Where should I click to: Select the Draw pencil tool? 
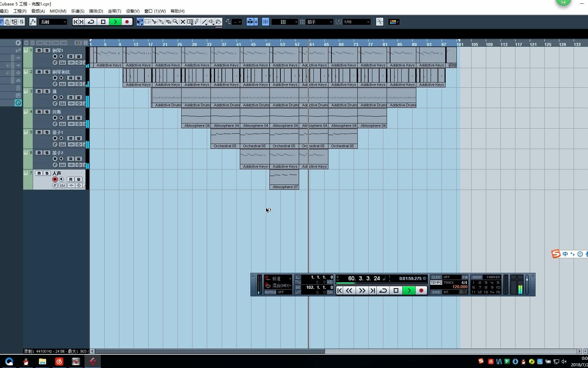[197, 22]
